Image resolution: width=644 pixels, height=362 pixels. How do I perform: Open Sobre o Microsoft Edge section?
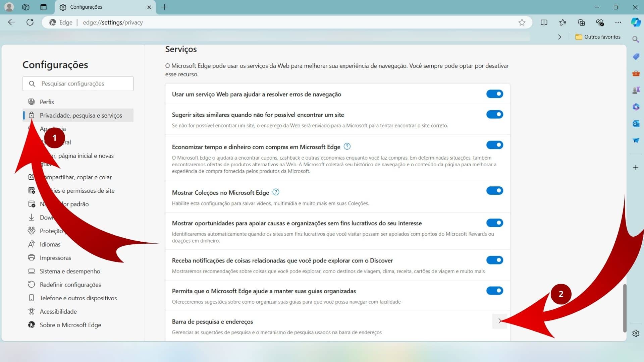pos(78,325)
